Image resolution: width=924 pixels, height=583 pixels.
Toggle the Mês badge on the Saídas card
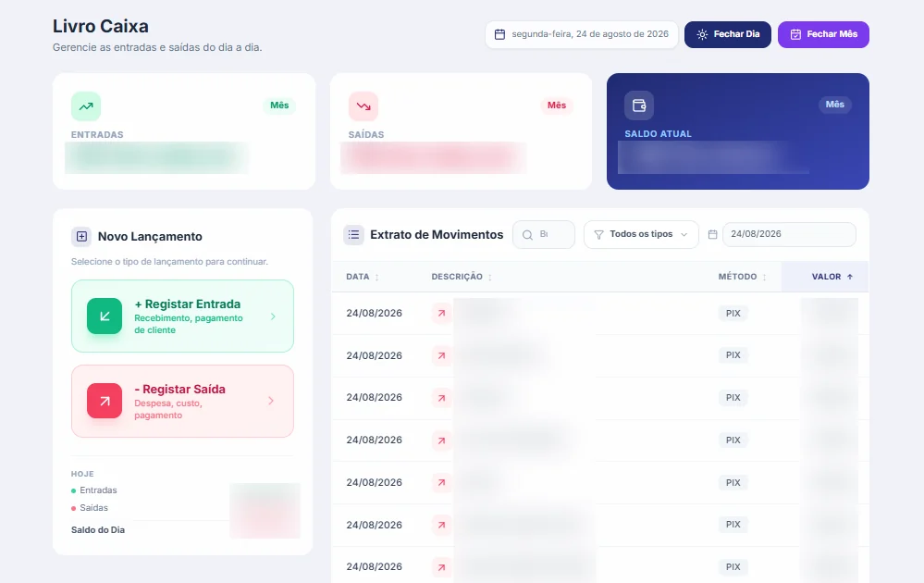tap(556, 105)
